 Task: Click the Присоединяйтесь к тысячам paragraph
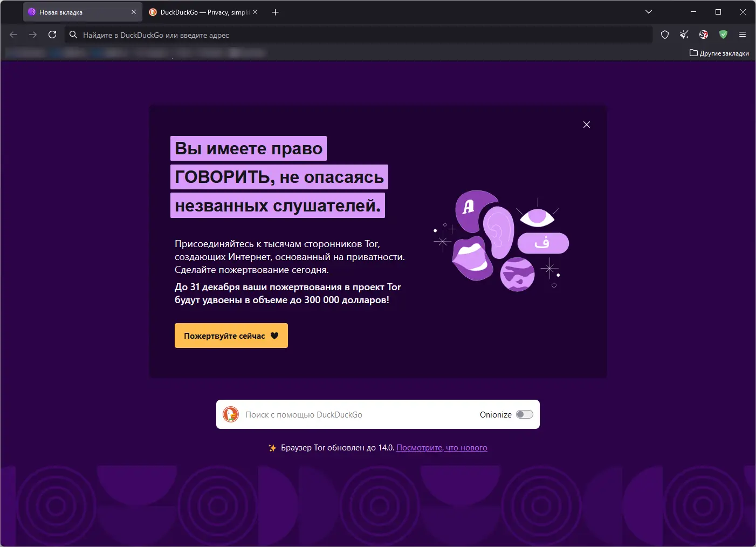pyautogui.click(x=290, y=257)
